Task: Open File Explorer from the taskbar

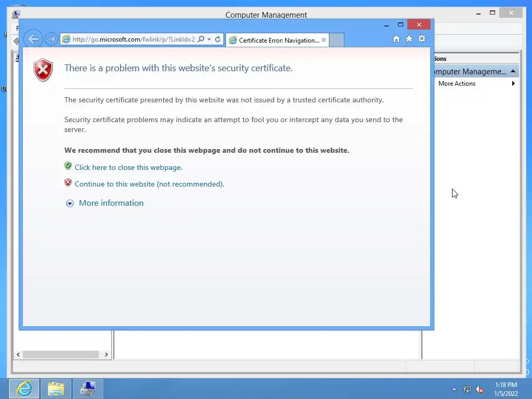Action: (x=56, y=389)
